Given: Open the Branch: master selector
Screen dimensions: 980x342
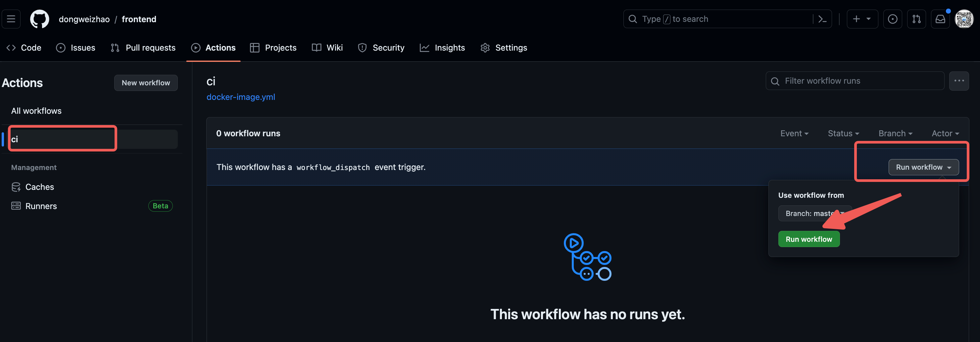Looking at the screenshot, I should coord(815,214).
